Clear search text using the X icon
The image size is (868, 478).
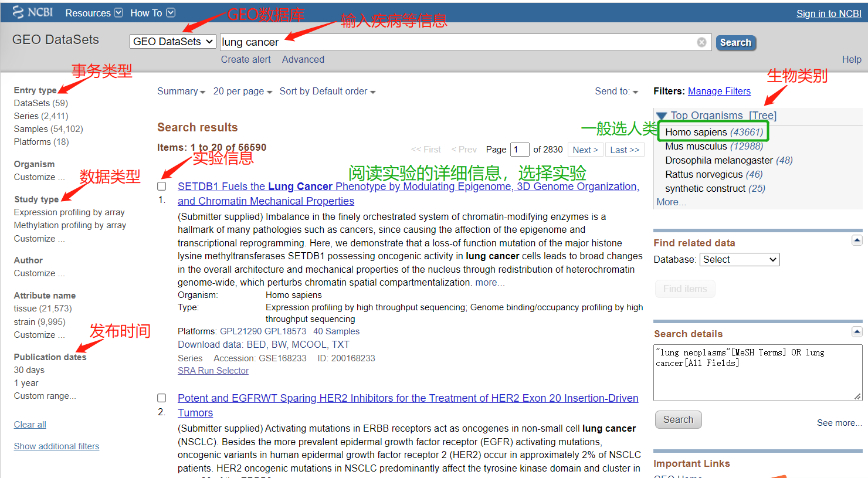(x=701, y=42)
